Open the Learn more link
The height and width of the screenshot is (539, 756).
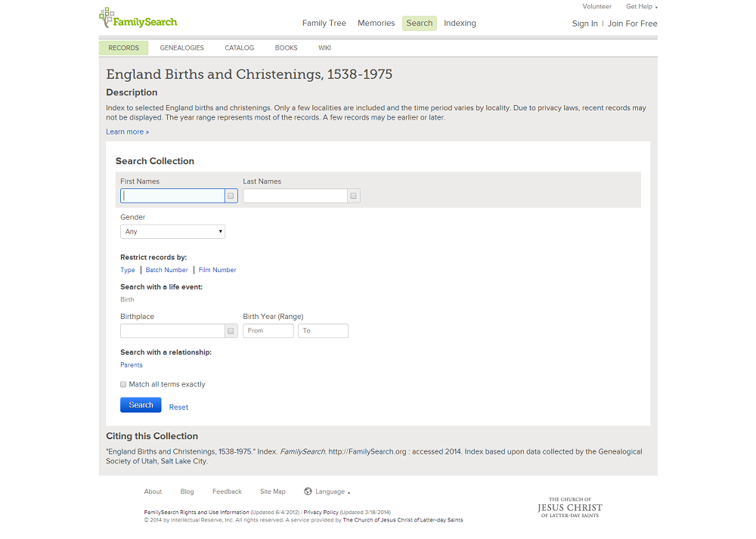127,132
